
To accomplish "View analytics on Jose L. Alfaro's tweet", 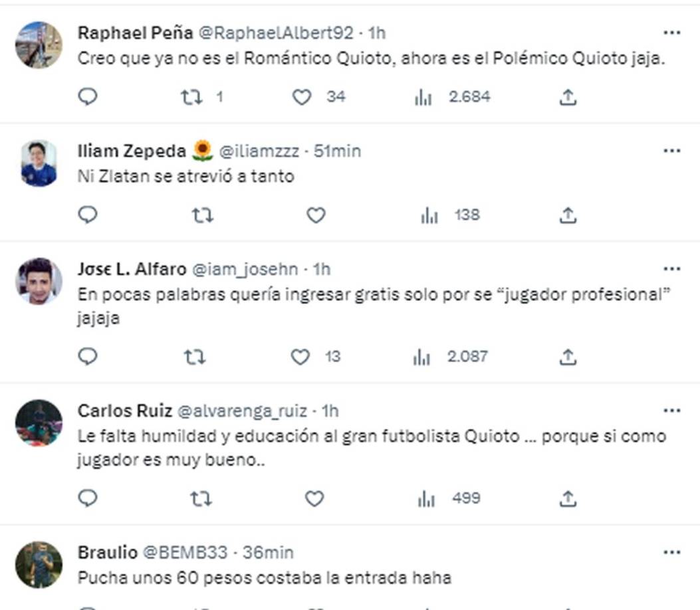I will point(420,357).
